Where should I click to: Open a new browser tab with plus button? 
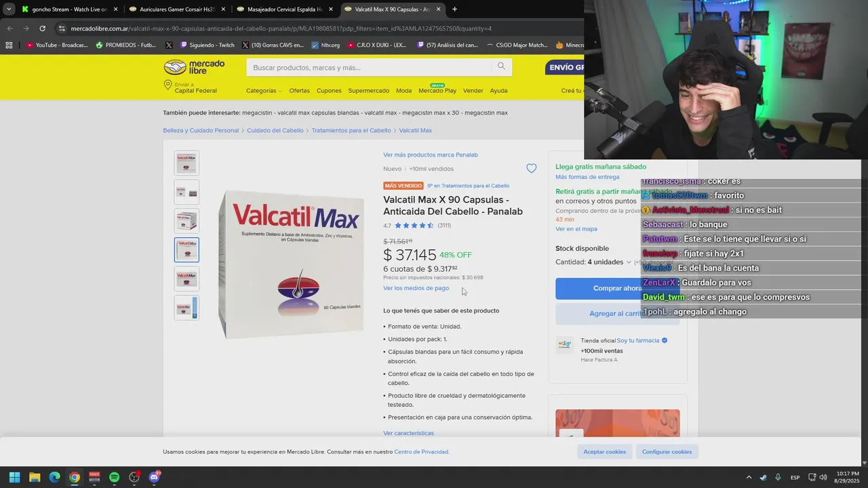454,9
